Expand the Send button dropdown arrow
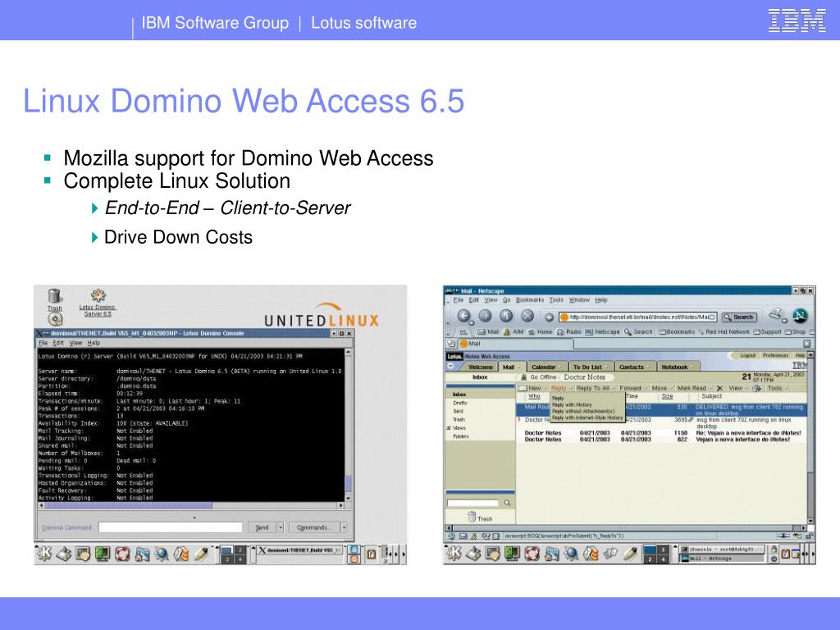840x630 pixels. pos(281,527)
